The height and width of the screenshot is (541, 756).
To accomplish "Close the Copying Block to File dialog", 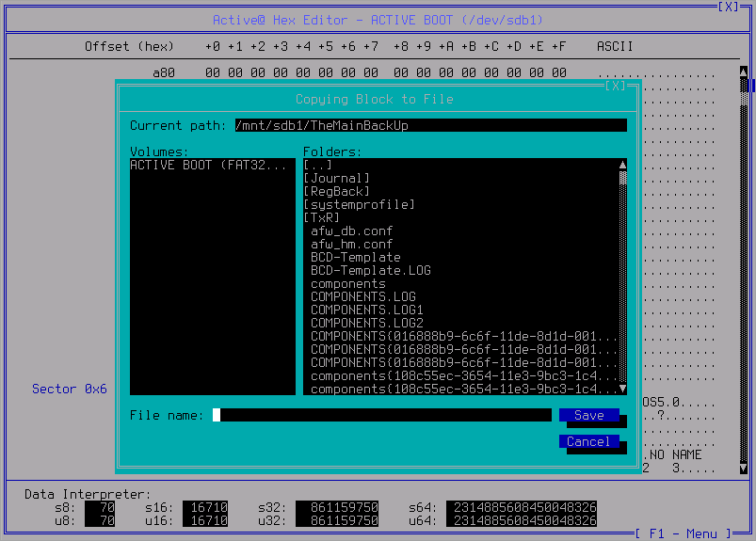I will (616, 86).
